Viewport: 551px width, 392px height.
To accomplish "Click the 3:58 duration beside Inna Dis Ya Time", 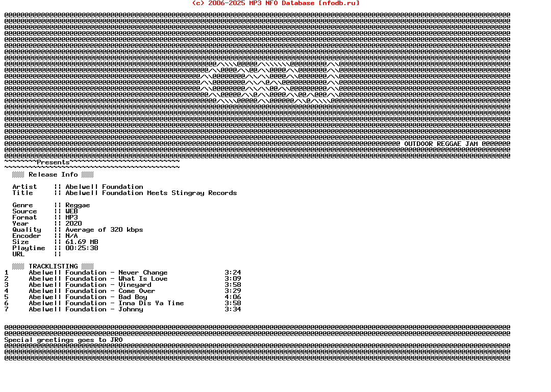I will click(233, 303).
